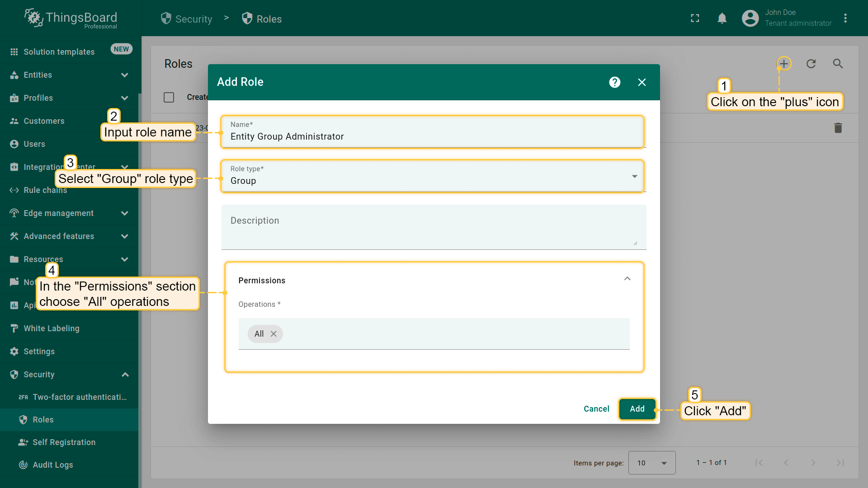
Task: Collapse the Security menu section
Action: (x=125, y=375)
